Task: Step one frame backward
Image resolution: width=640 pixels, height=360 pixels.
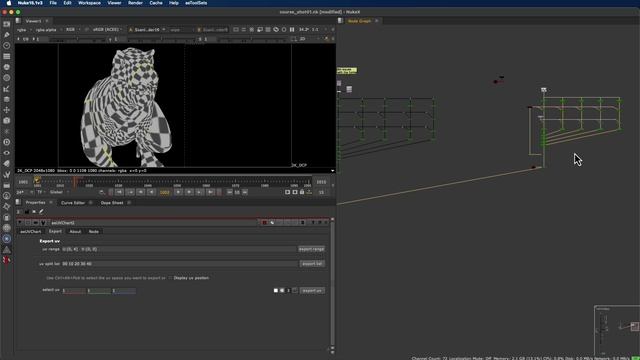Action: point(140,192)
